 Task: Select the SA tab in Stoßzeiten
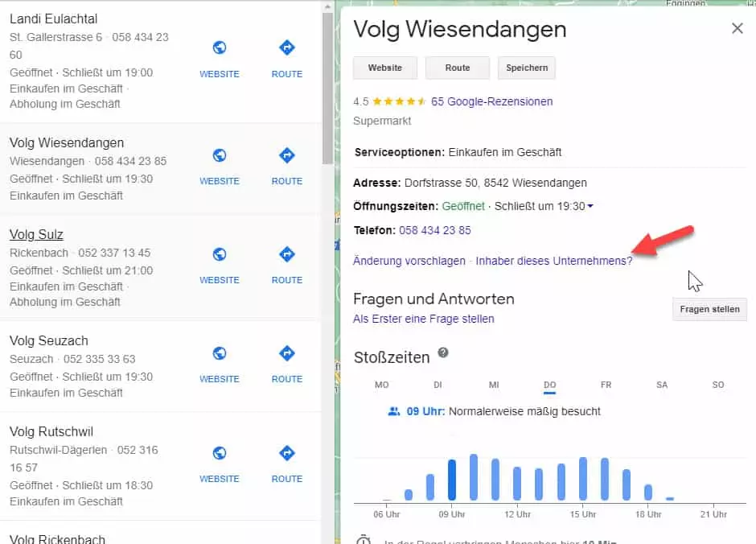tap(662, 385)
